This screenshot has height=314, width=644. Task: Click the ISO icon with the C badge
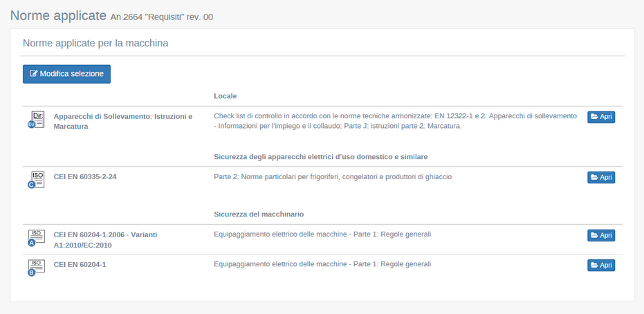coord(37,180)
